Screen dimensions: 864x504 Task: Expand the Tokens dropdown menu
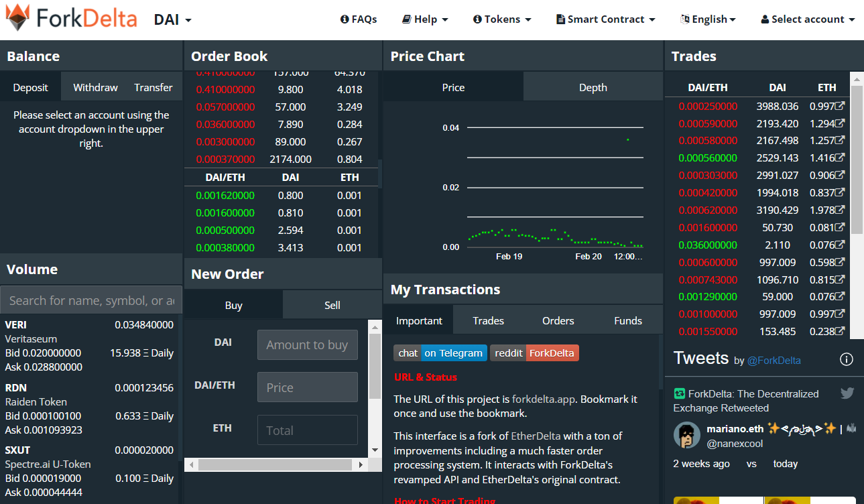point(502,19)
